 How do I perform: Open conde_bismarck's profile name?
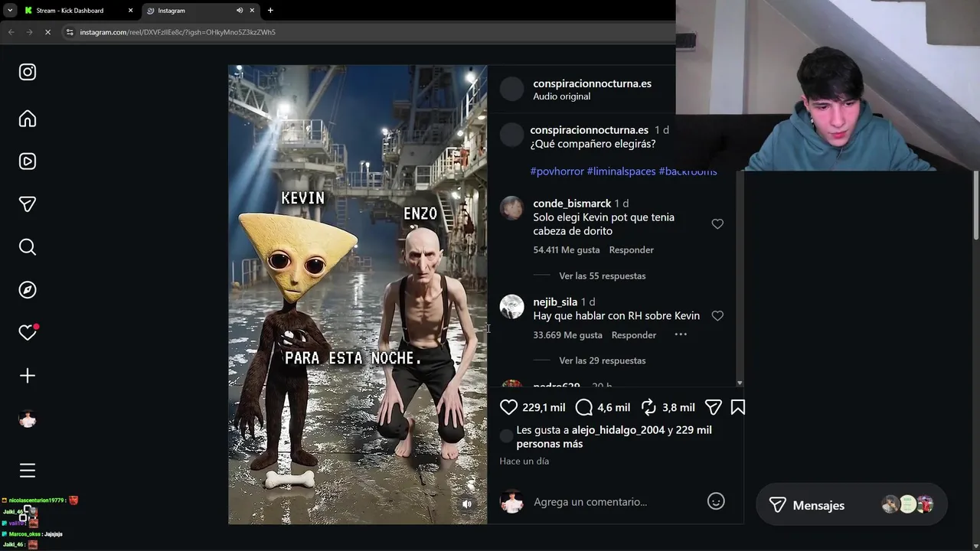point(572,204)
